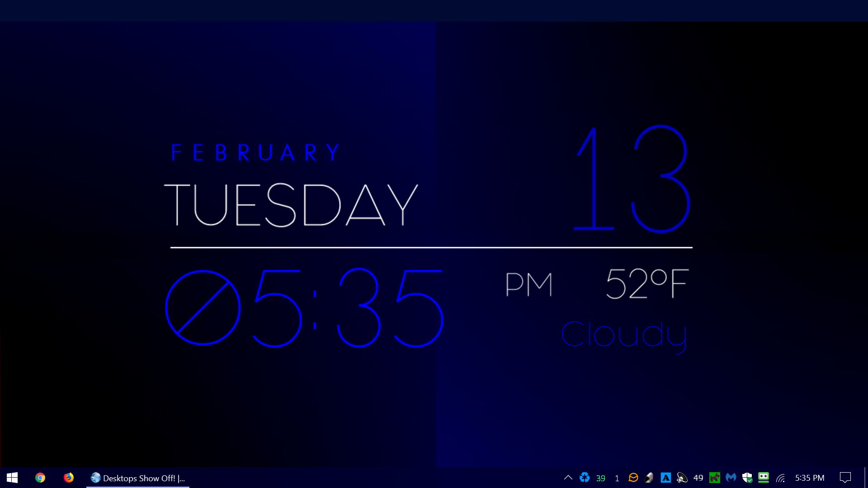Open Windows Defender security shield icon

pyautogui.click(x=747, y=478)
